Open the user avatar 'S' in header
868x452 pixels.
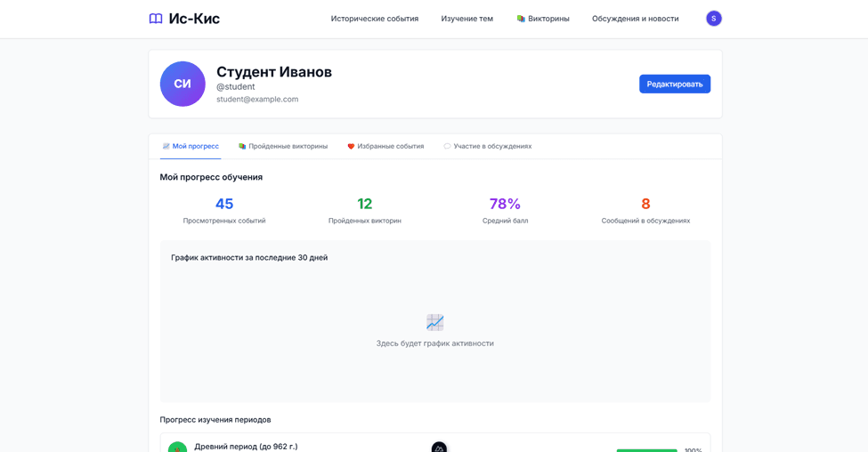point(714,19)
